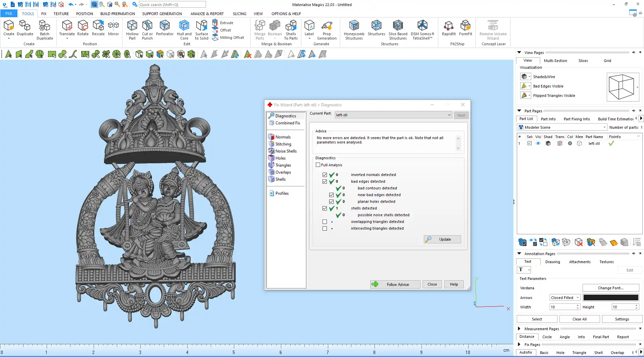
Task: Click the black arrow color swatch
Action: pyautogui.click(x=610, y=298)
